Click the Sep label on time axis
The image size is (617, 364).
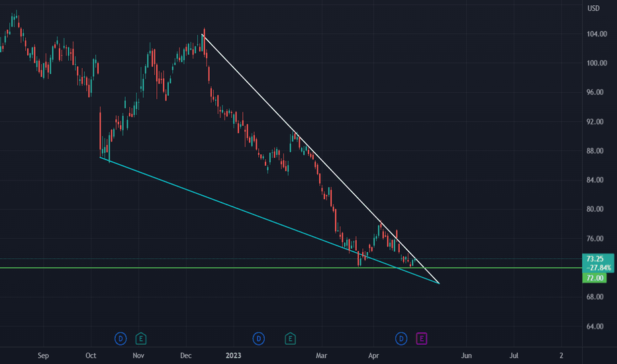point(43,356)
